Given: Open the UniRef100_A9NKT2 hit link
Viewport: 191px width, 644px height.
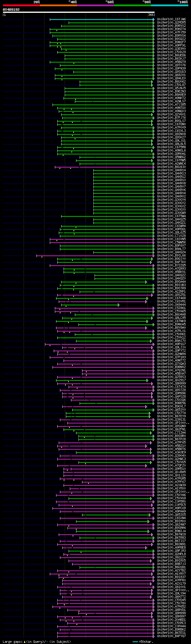Looking at the screenshot, I should pos(171,98).
